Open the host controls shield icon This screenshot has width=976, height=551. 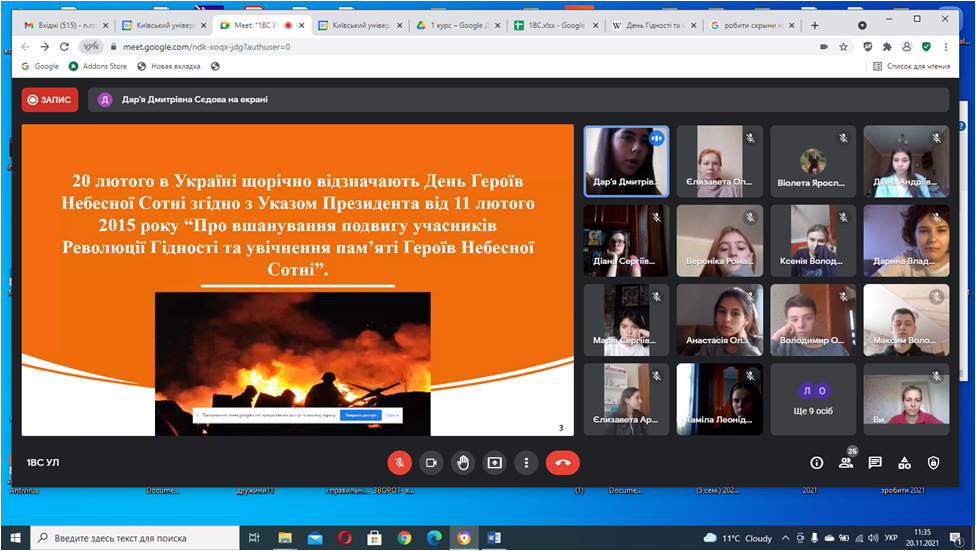(933, 463)
